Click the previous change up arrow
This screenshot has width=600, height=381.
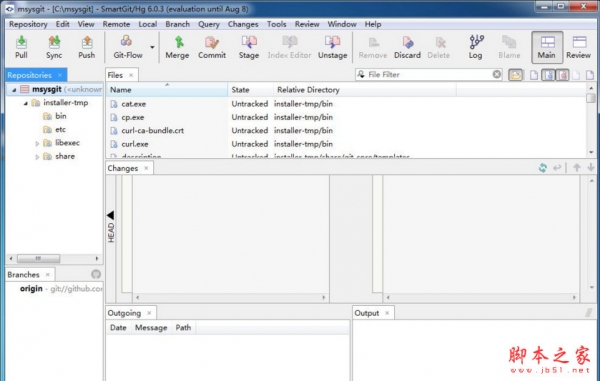click(577, 168)
